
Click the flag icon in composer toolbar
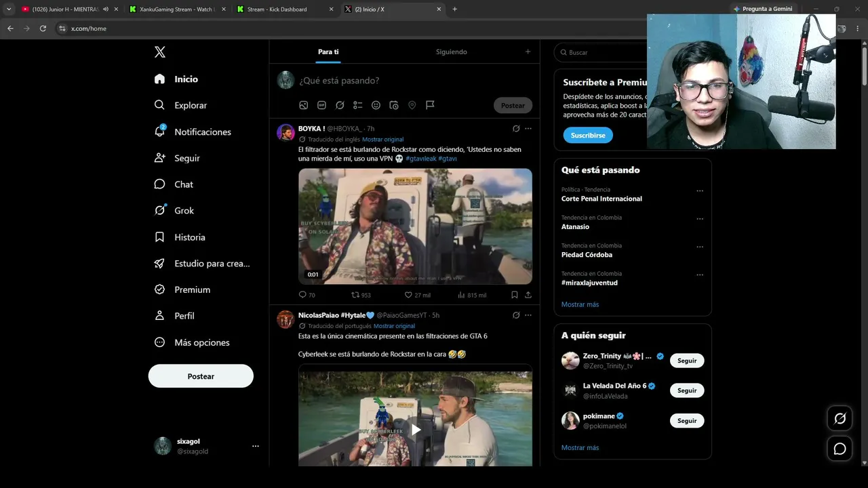click(430, 105)
